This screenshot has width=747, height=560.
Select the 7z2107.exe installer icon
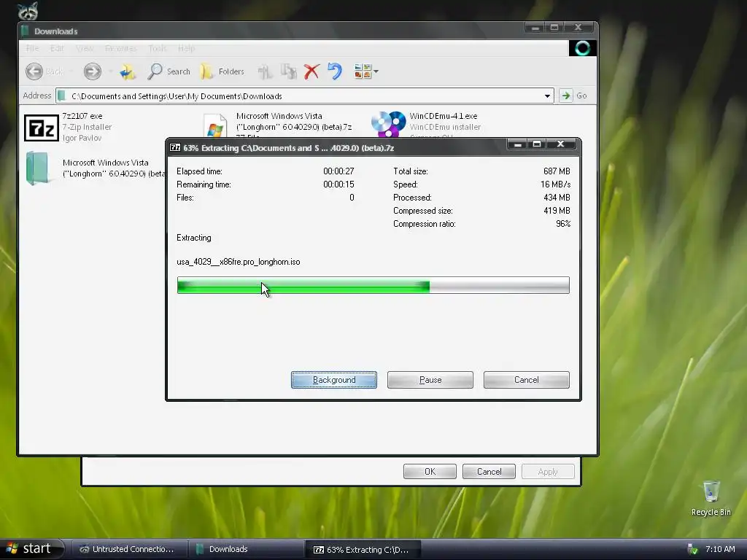[x=41, y=128]
